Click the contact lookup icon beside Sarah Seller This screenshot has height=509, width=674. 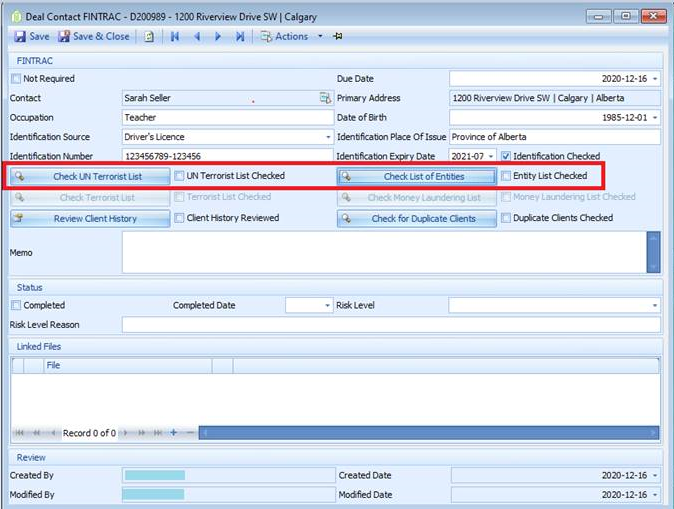click(325, 98)
